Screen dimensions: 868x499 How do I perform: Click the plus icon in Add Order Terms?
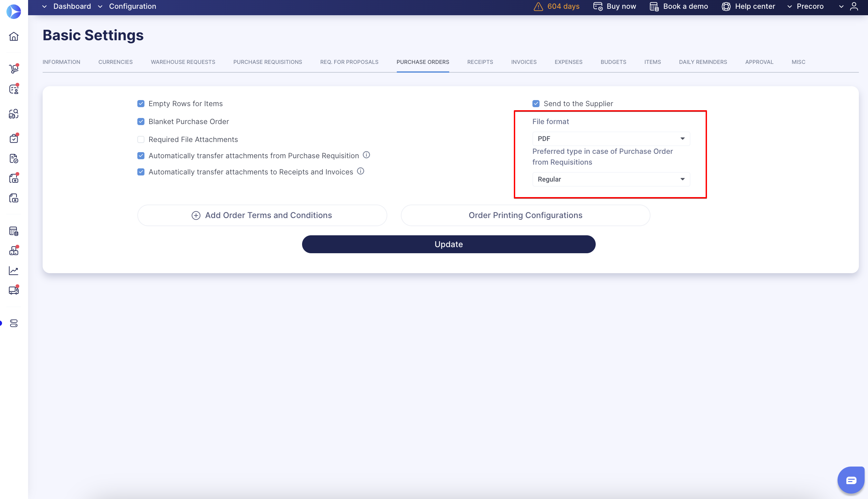pyautogui.click(x=196, y=215)
